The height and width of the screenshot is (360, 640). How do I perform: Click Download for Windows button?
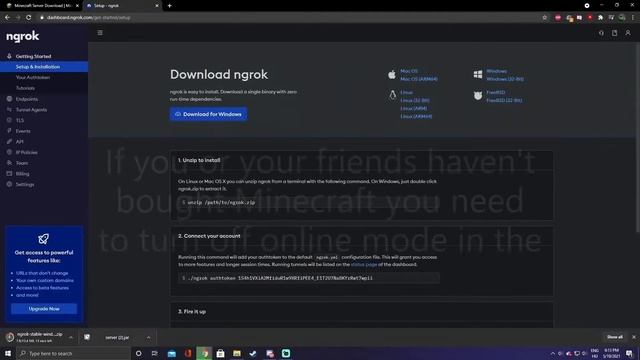pyautogui.click(x=208, y=114)
